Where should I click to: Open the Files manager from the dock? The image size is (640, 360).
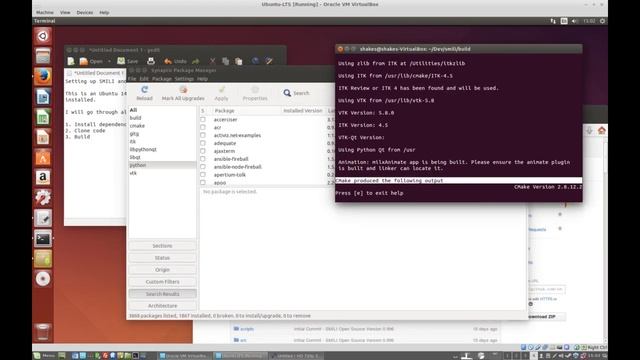43,56
